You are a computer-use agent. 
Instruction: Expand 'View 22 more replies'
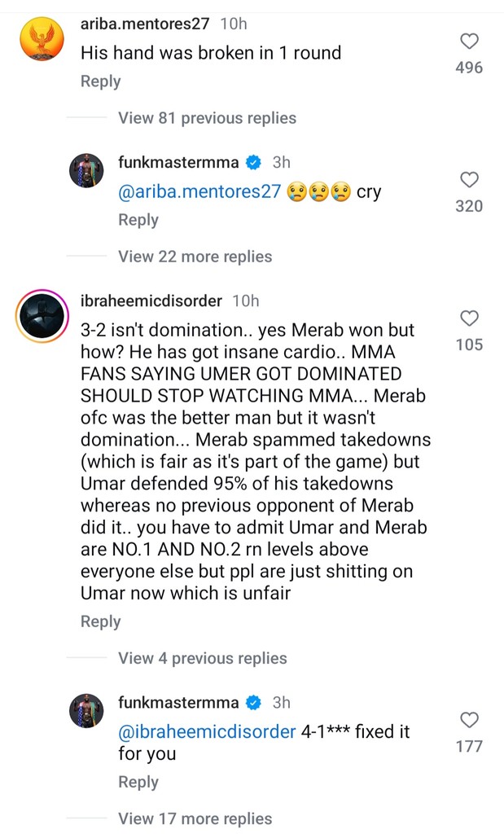[x=195, y=257]
